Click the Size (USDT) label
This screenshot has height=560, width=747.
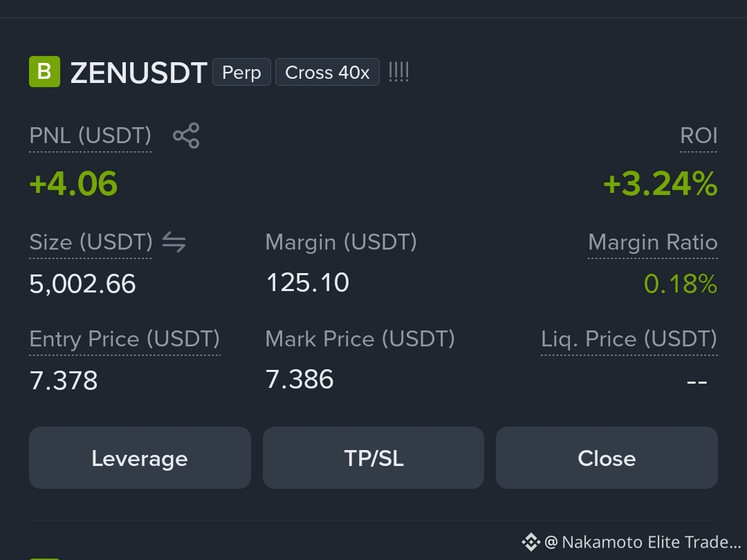(x=91, y=242)
